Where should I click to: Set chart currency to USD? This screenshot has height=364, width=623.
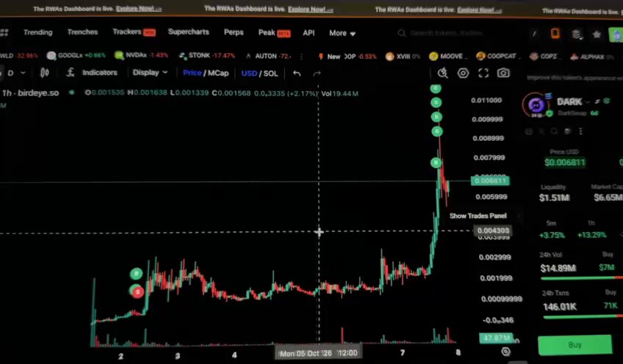pyautogui.click(x=249, y=73)
